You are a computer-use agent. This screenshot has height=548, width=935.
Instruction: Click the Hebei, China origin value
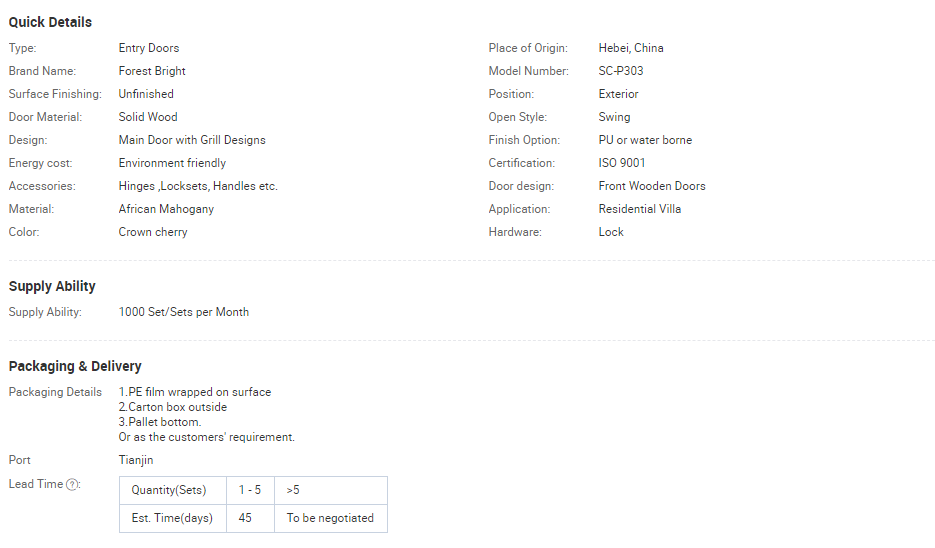point(631,48)
